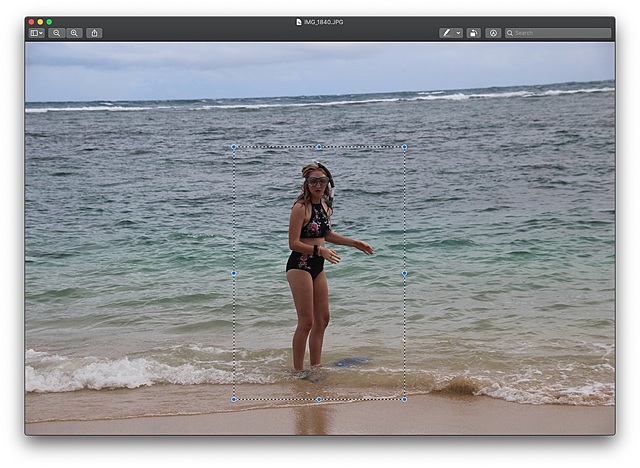Viewport: 640px width, 468px height.
Task: Click the zoom in magnifier button
Action: (74, 33)
